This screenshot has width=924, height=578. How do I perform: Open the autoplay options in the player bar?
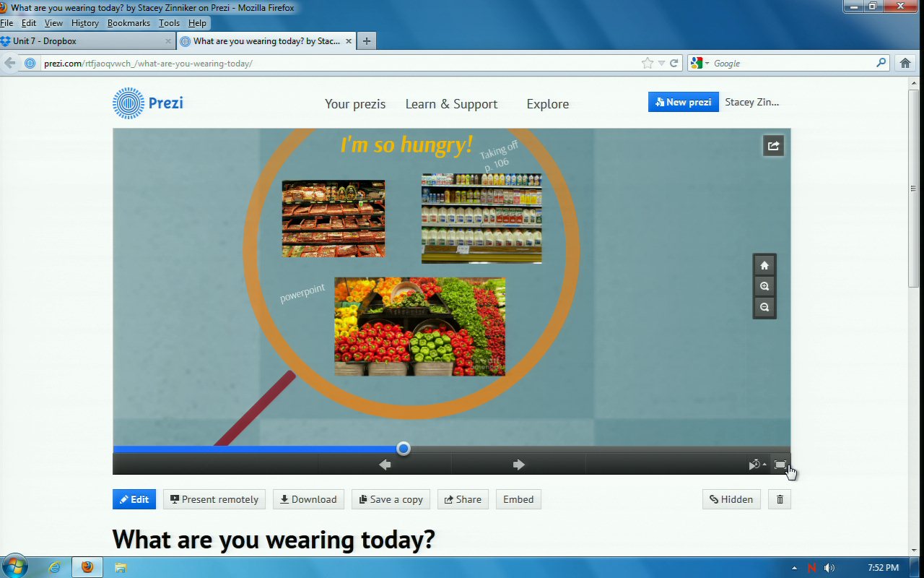(757, 465)
